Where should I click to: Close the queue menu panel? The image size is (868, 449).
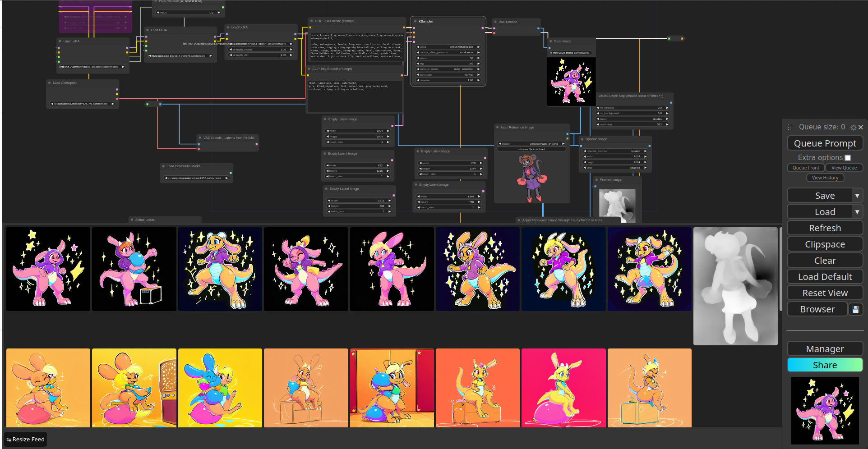coord(861,128)
